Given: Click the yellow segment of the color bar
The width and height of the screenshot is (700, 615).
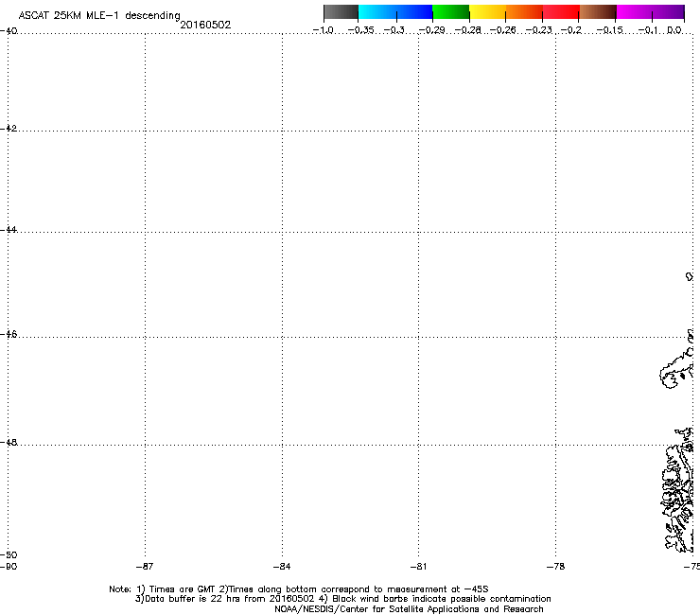Looking at the screenshot, I should point(487,12).
